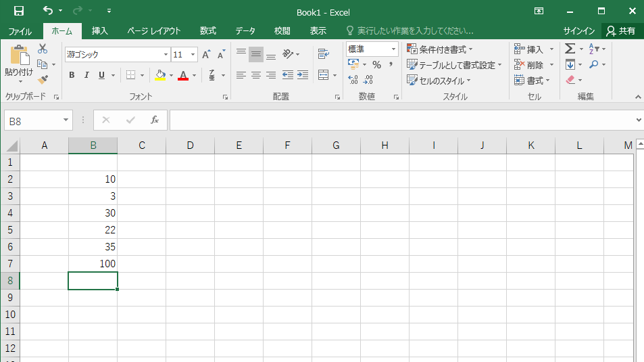Click into the formula bar input
Image resolution: width=644 pixels, height=362 pixels.
click(402, 120)
